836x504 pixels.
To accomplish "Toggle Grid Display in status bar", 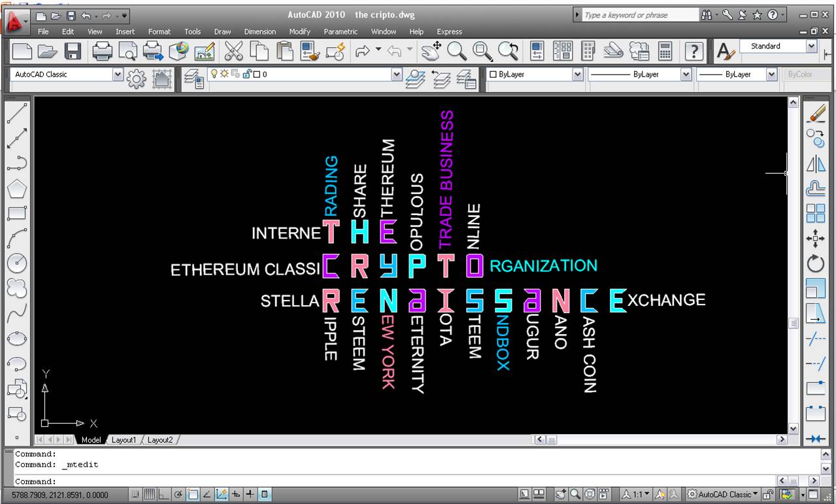I will [149, 495].
